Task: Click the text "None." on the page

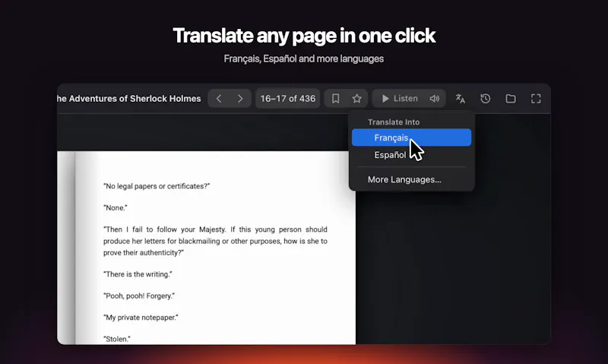Action: (116, 207)
